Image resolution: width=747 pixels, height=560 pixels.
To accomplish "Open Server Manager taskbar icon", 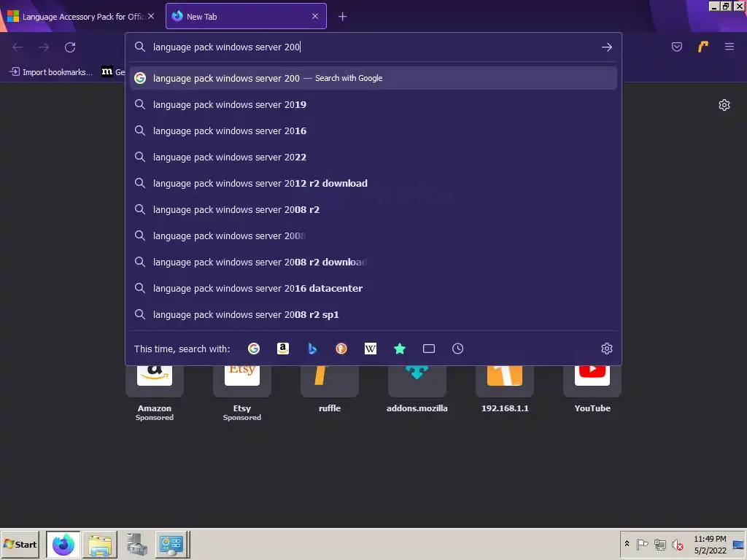I will [x=136, y=544].
